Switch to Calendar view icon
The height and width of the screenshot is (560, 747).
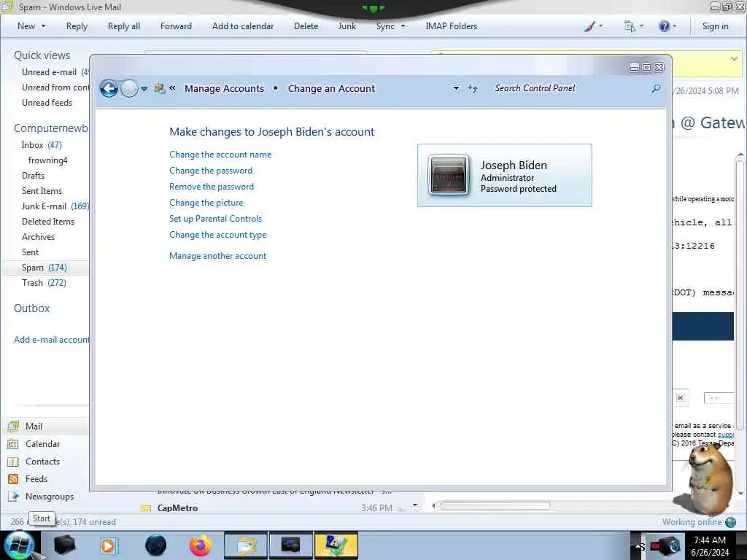point(13,444)
